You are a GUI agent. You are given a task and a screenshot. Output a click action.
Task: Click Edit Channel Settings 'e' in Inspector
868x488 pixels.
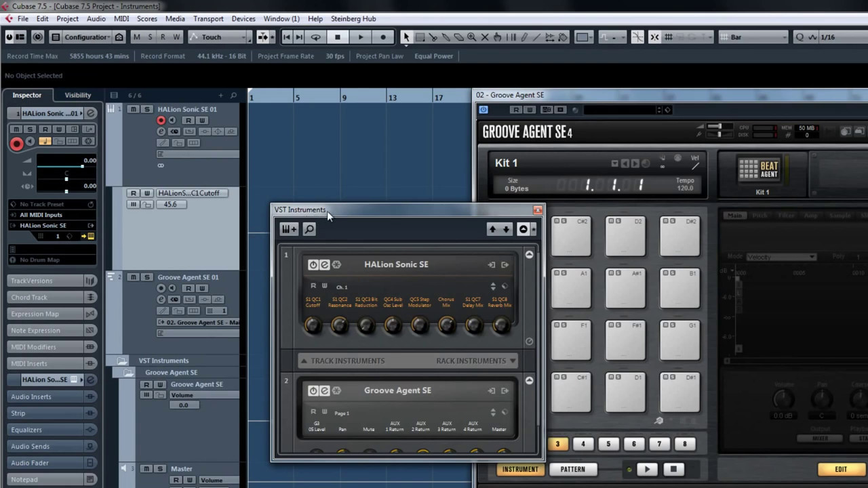tap(91, 113)
